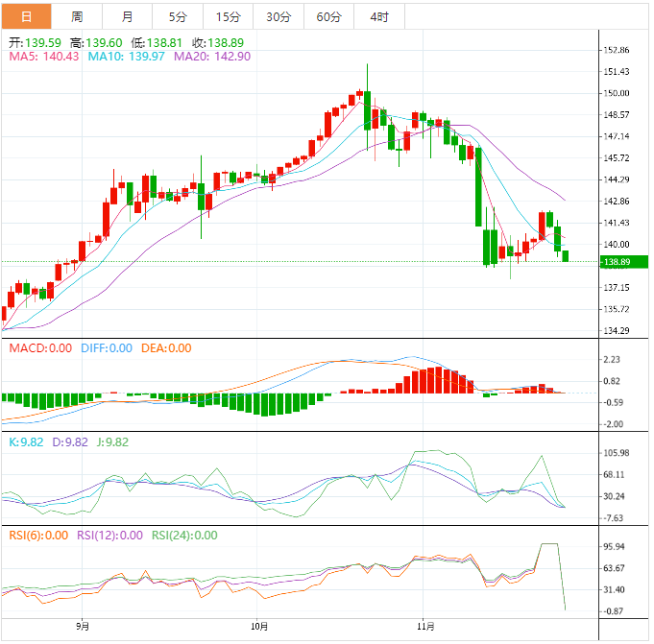Click the MA5: 140.43 indicator label
Image resolution: width=654 pixels, height=644 pixels.
pos(43,57)
